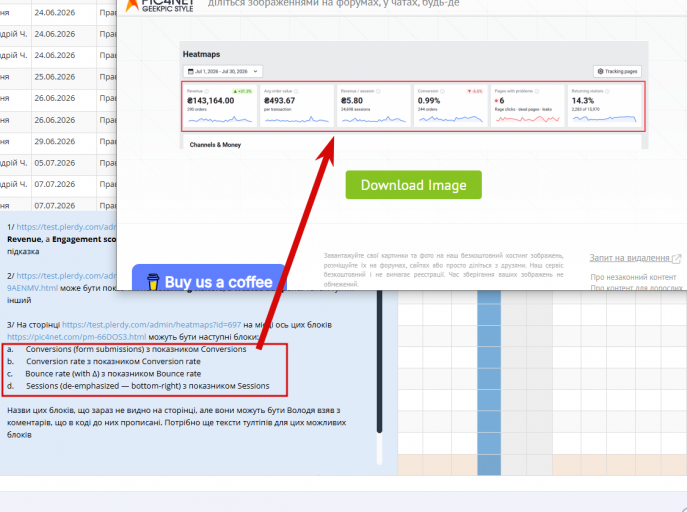Image resolution: width=687 pixels, height=512 pixels.
Task: Click the Buy us a coffee button
Action: tap(209, 277)
